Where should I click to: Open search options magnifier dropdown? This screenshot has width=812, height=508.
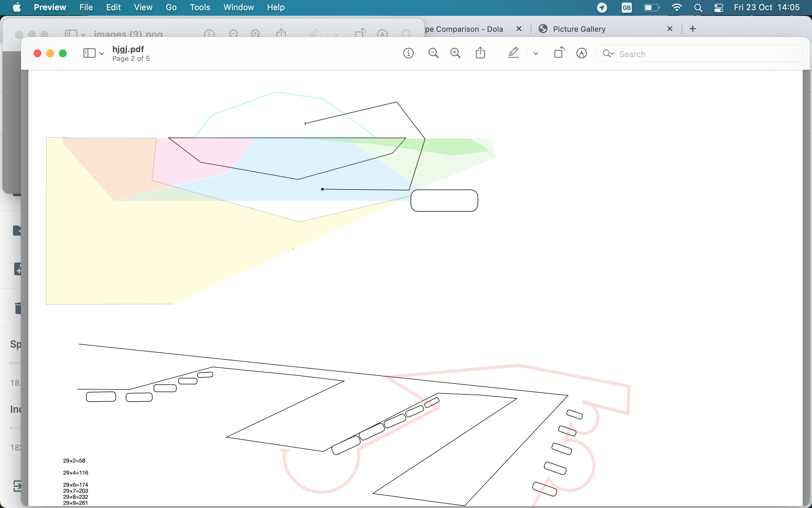point(608,54)
